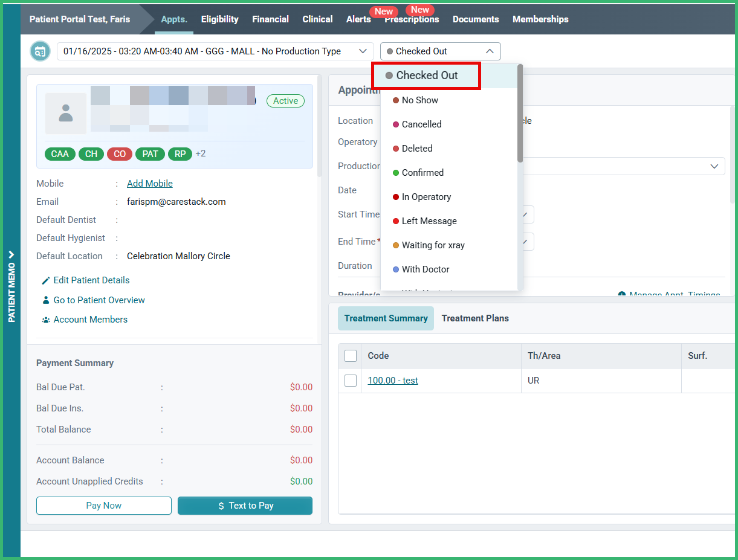Click the Pay Now button
This screenshot has height=560, width=738.
(103, 506)
